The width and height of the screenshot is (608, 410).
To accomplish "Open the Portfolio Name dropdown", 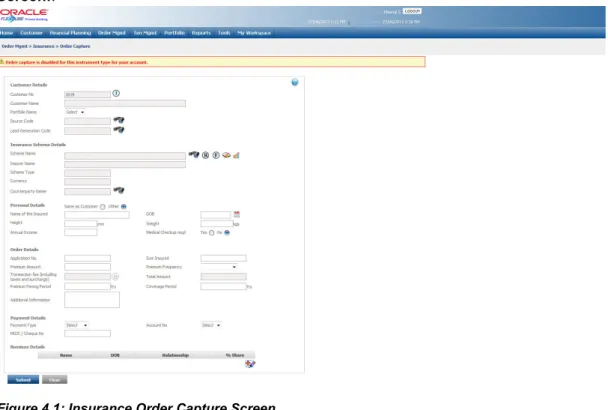I will (x=75, y=112).
